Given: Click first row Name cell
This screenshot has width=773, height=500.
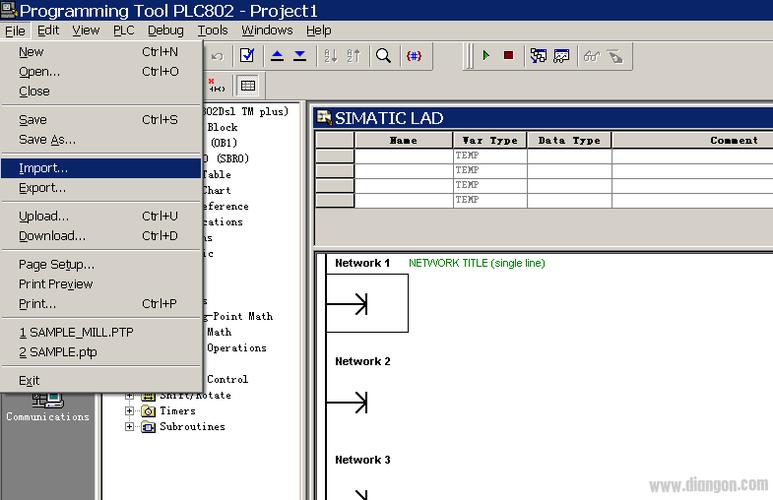Looking at the screenshot, I should [x=403, y=156].
